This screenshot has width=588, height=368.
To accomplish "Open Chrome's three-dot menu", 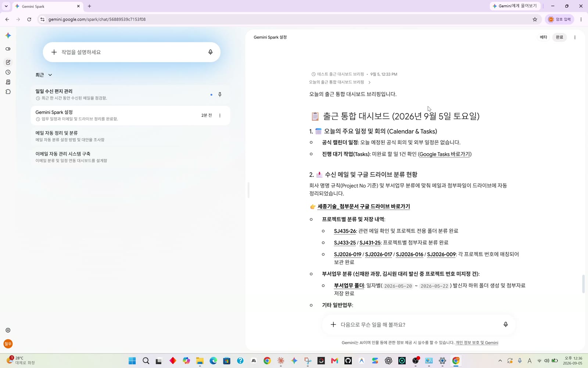I will [581, 20].
